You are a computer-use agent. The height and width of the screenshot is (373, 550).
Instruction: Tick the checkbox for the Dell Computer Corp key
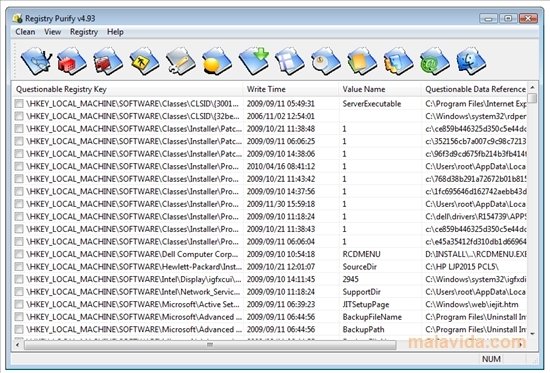pos(19,254)
